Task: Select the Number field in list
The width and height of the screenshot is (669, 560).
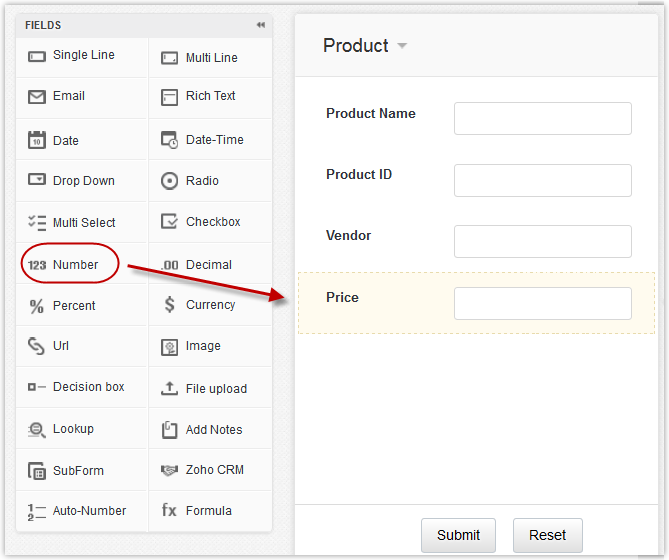Action: [x=75, y=265]
